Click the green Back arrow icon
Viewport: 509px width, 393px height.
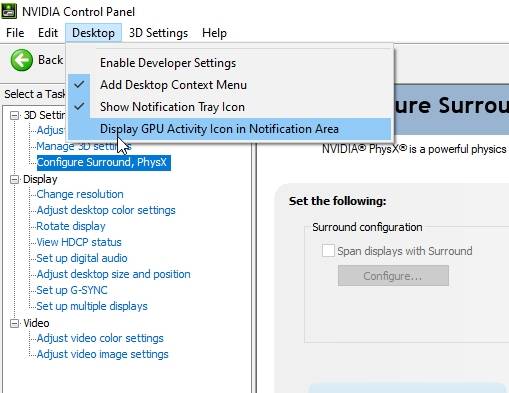coord(22,60)
